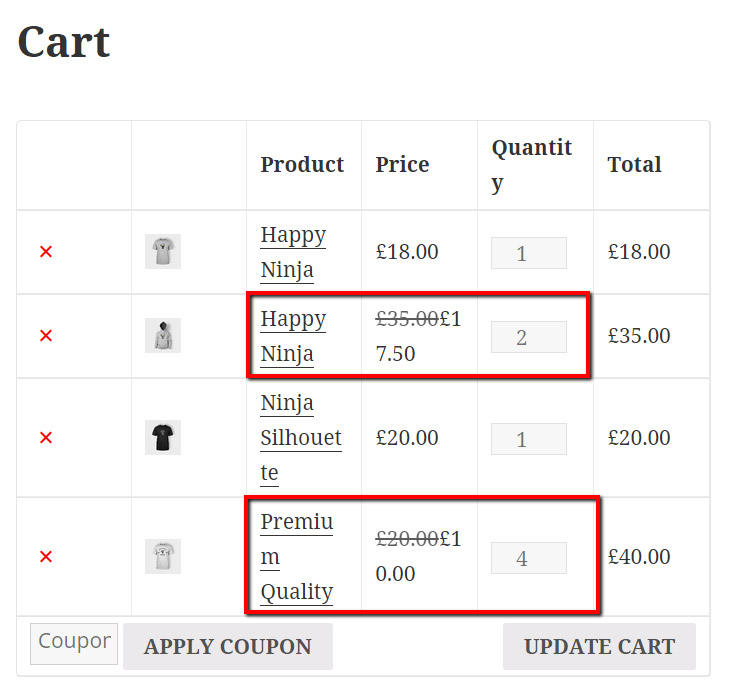Open the Happy Ninja hoodie product link
Screen dimensions: 738x685
(x=293, y=336)
